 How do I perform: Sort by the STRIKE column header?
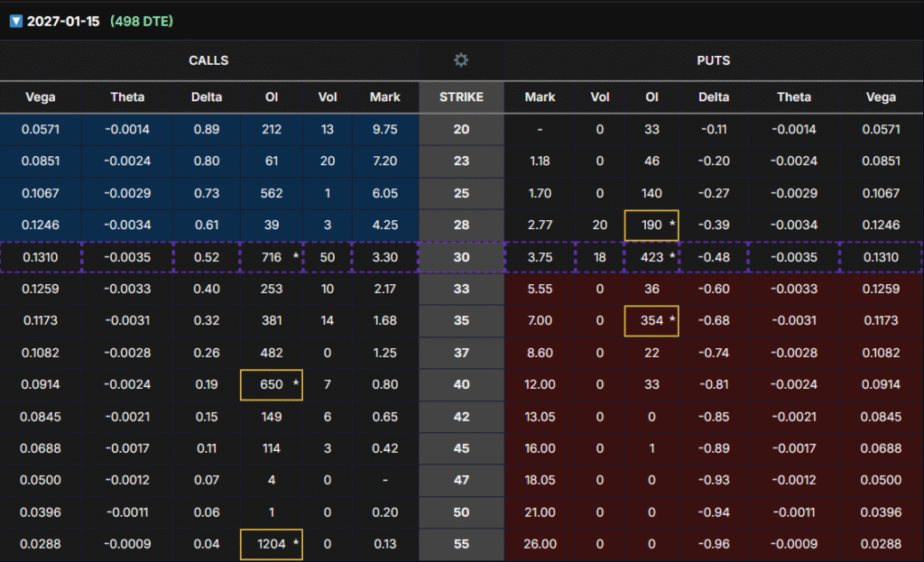[461, 97]
